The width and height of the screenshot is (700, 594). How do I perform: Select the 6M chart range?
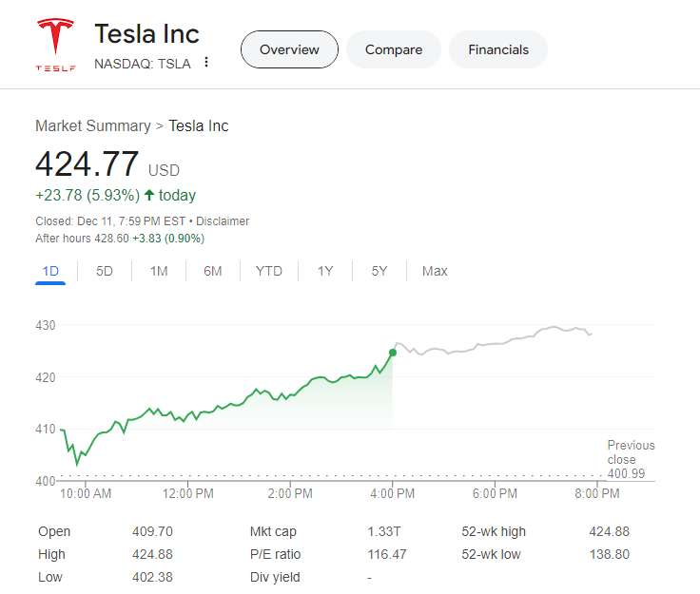[x=212, y=271]
